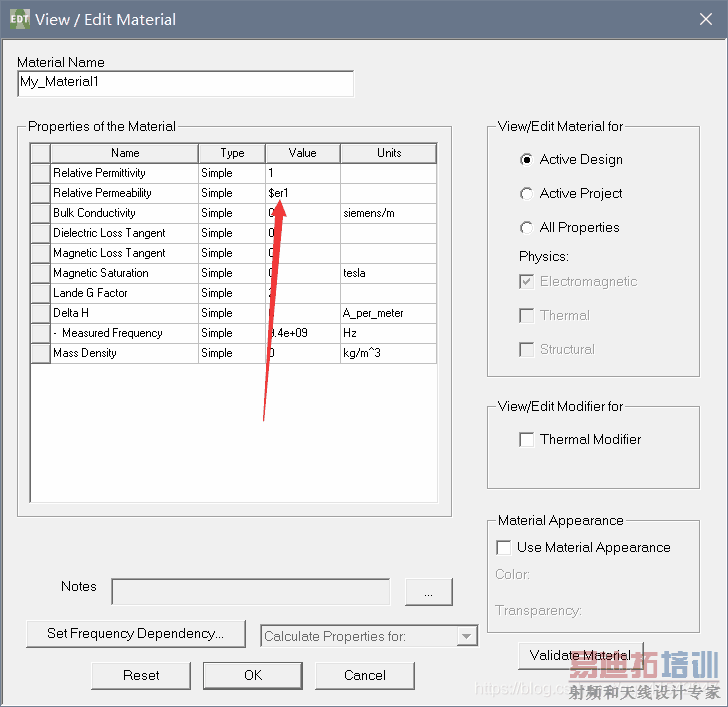Click the Measured Frequency value 4e+09
Screen dimensions: 728x707
click(303, 333)
